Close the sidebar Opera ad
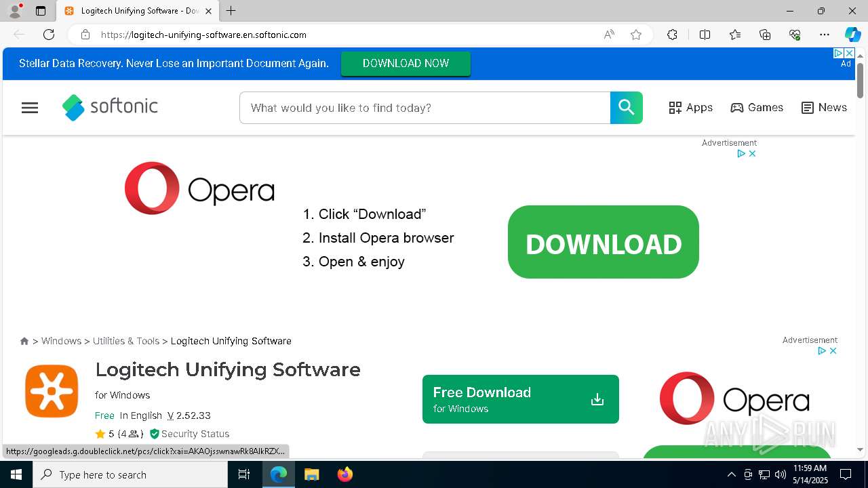 pyautogui.click(x=833, y=351)
